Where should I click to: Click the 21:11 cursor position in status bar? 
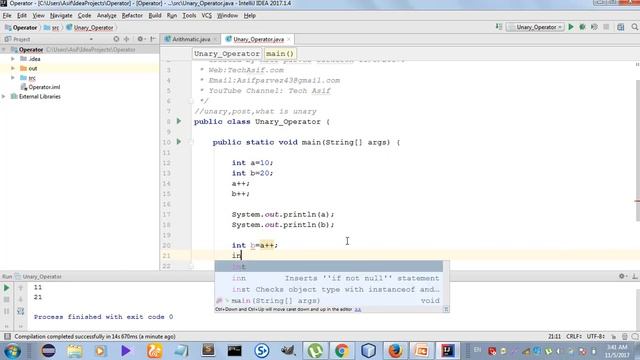(554, 336)
